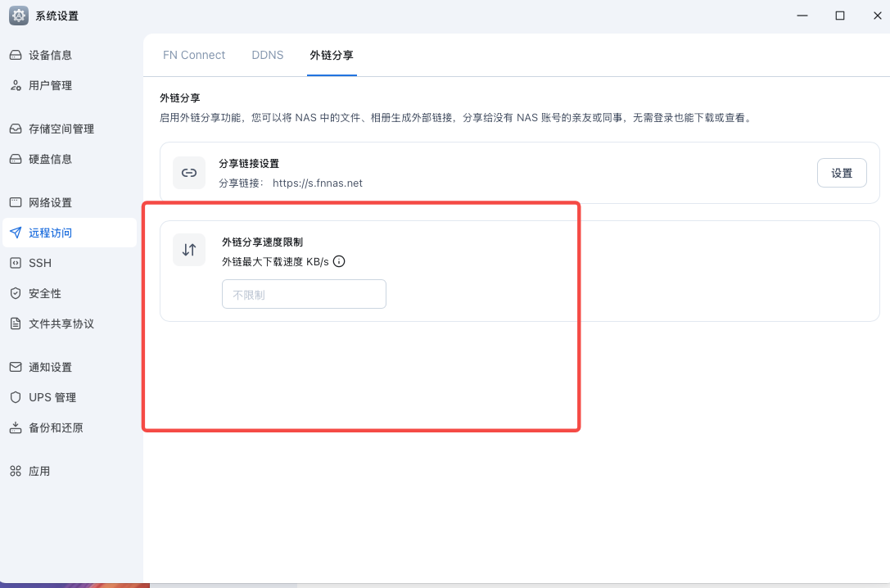Click the 用户管理 user icon
Image resolution: width=890 pixels, height=588 pixels.
click(x=16, y=85)
